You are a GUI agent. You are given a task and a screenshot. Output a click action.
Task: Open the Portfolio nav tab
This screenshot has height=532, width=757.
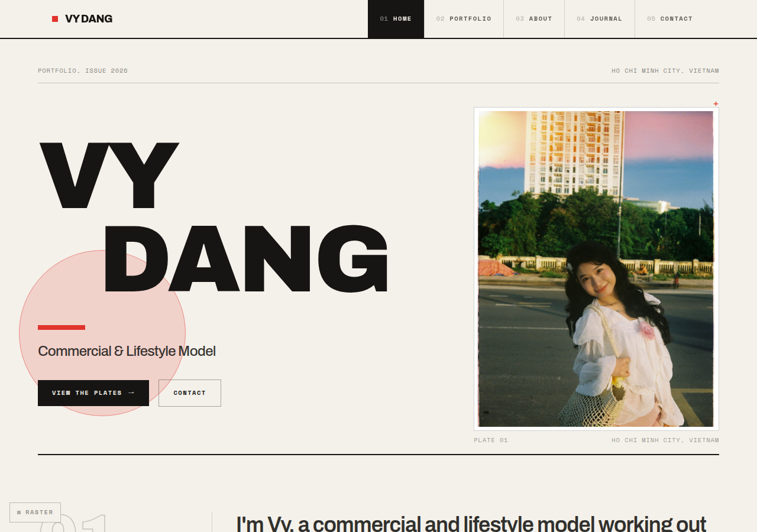coord(464,19)
